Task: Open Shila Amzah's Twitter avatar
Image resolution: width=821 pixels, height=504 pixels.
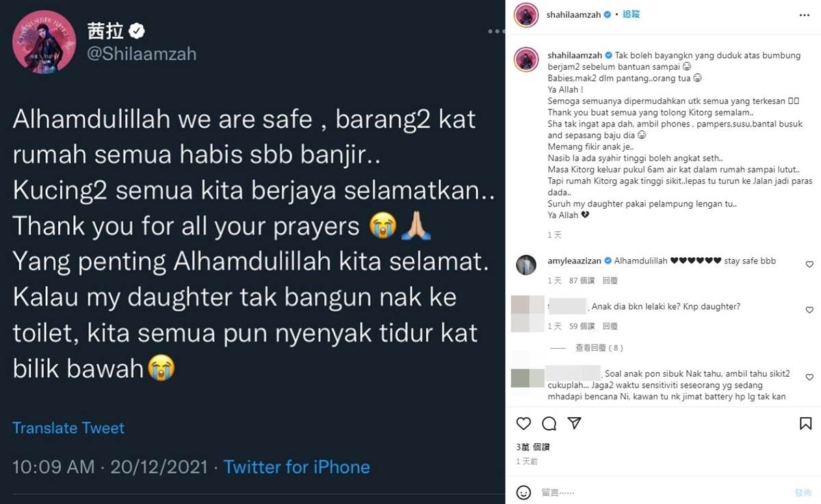Action: [44, 42]
